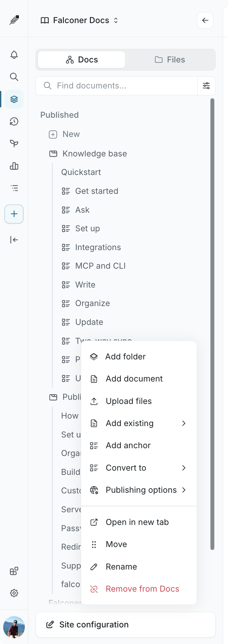Click the plus create button in sidebar
Image resolution: width=228 pixels, height=644 pixels.
click(x=14, y=214)
